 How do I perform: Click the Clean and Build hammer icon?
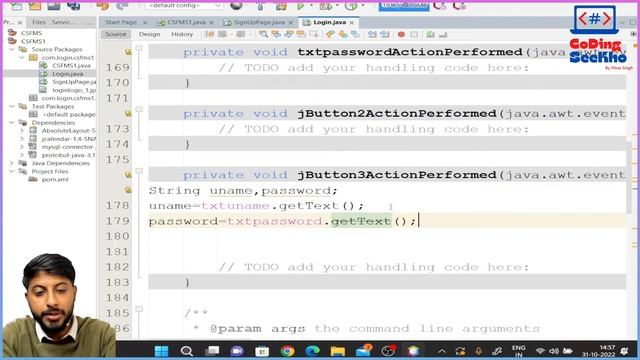[281, 6]
